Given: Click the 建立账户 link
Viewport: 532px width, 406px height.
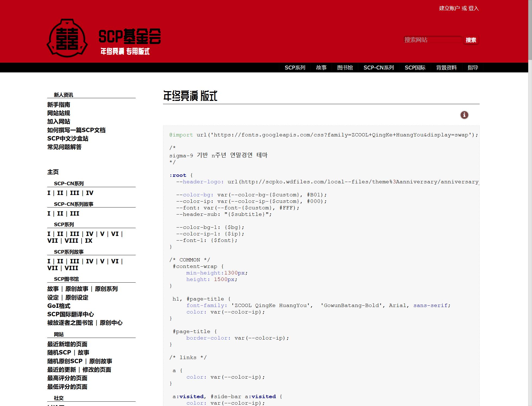Looking at the screenshot, I should coord(449,8).
